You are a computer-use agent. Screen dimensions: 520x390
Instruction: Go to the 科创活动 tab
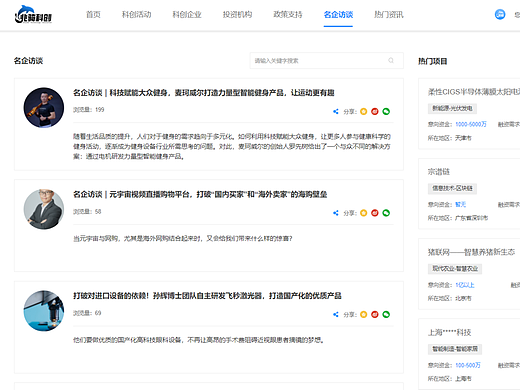[137, 15]
